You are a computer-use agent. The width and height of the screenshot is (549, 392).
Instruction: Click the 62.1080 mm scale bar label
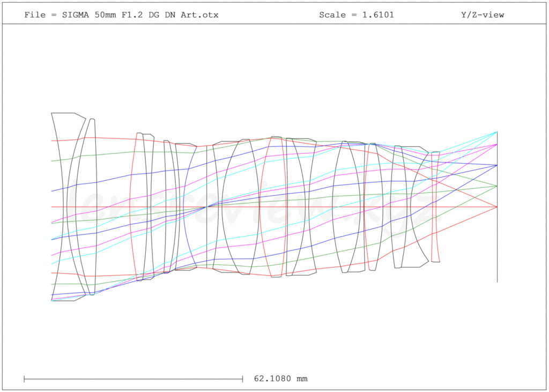tap(280, 379)
